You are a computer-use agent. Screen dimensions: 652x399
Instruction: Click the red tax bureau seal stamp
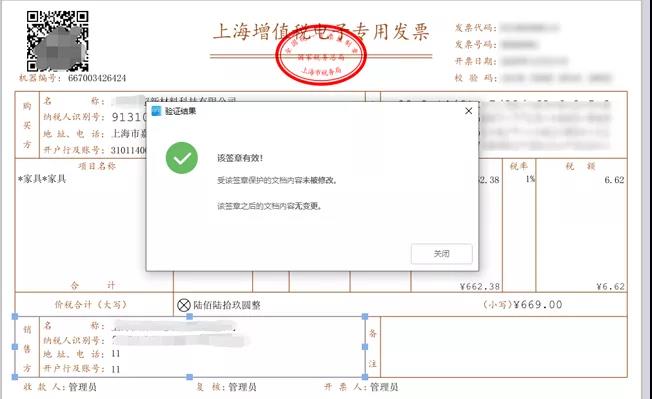pos(321,56)
